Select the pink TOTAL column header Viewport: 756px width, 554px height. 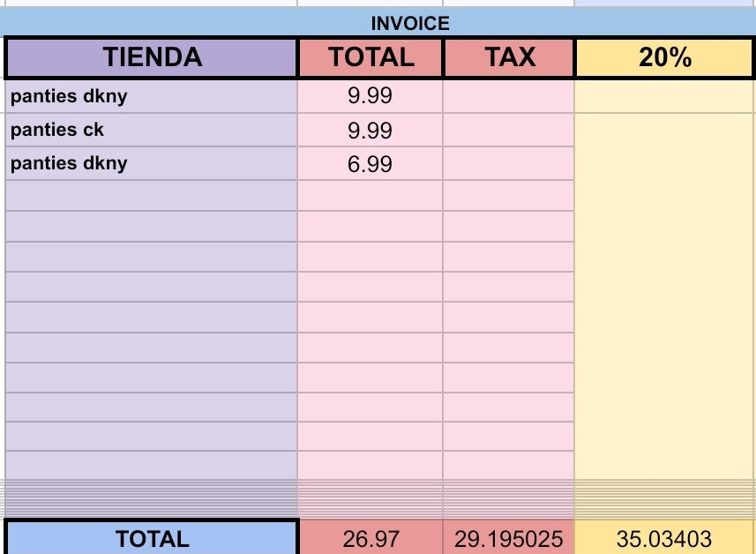click(x=371, y=58)
